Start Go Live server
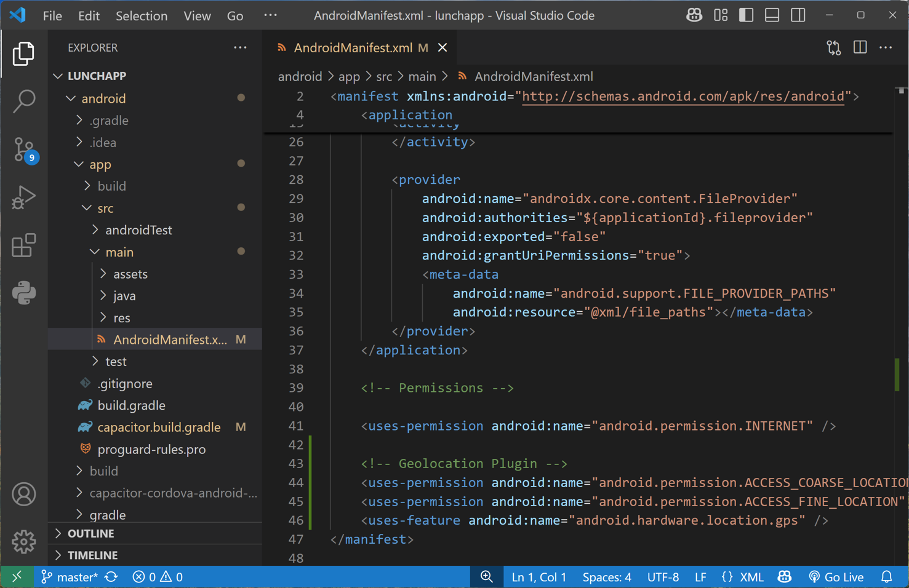This screenshot has height=588, width=909. coord(836,577)
